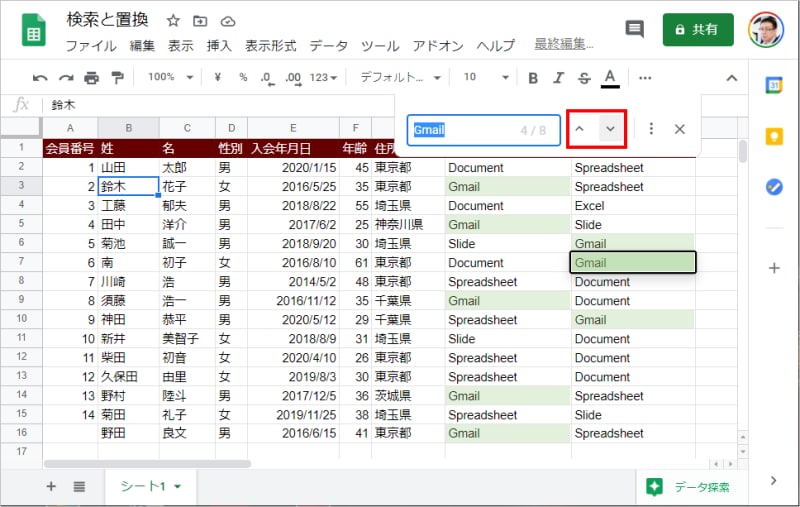Select column B header
This screenshot has width=800, height=507.
[129, 128]
